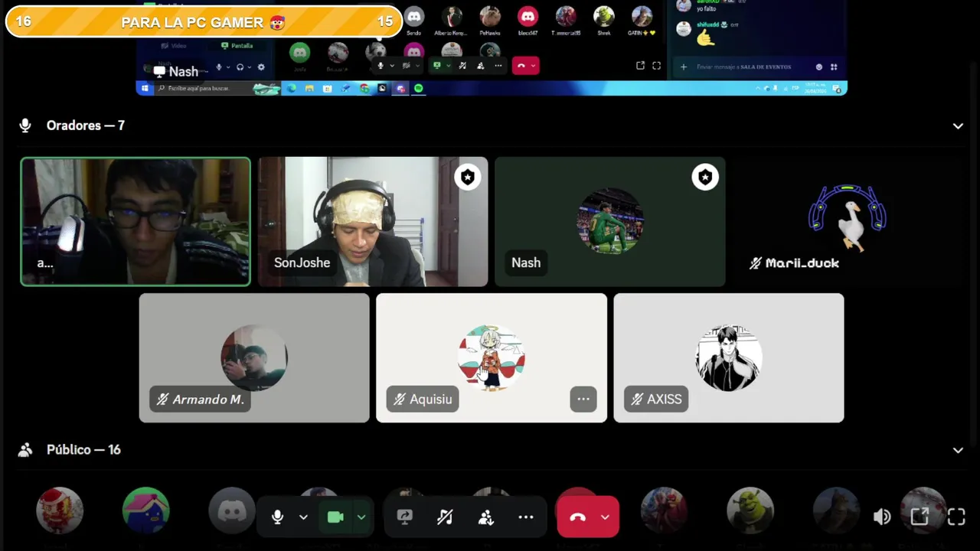
Task: Click the Santa hat audience avatar
Action: click(x=60, y=510)
